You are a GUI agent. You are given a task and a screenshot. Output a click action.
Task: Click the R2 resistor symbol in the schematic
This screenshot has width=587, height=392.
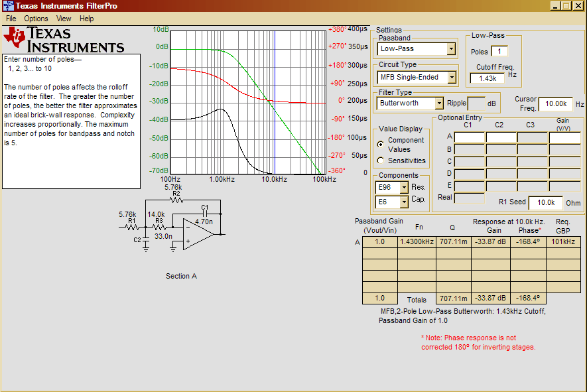tap(176, 200)
